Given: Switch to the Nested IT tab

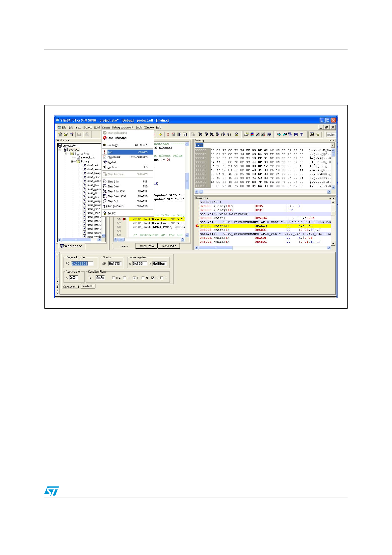Looking at the screenshot, I should tap(88, 286).
